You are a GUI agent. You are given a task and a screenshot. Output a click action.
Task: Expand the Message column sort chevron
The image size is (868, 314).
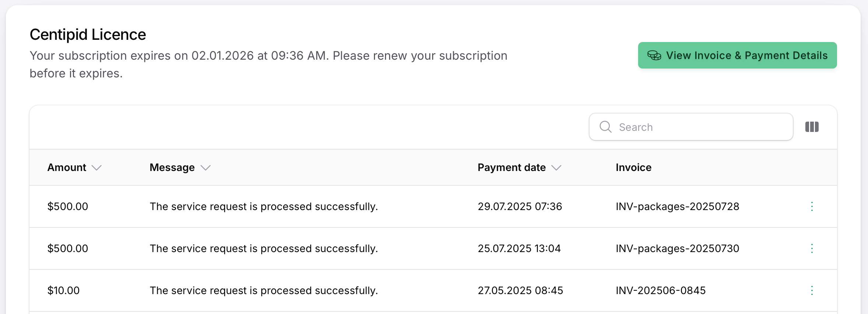tap(206, 168)
